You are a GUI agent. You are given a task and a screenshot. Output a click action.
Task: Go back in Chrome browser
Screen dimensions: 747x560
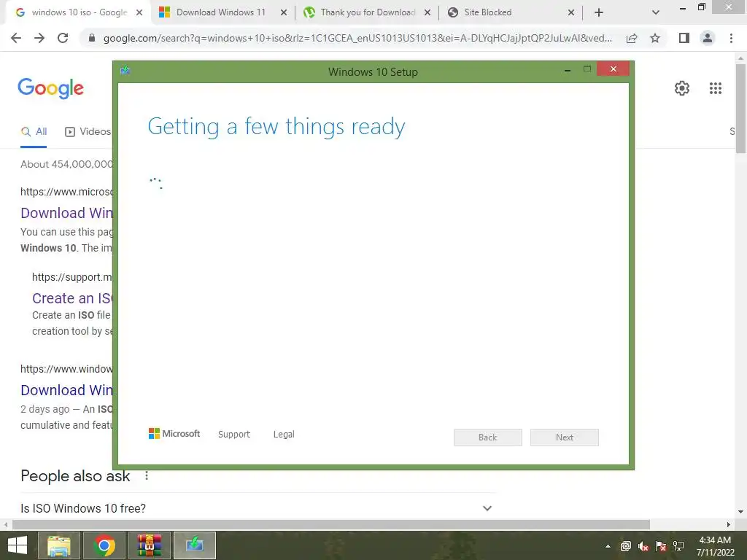pyautogui.click(x=16, y=38)
